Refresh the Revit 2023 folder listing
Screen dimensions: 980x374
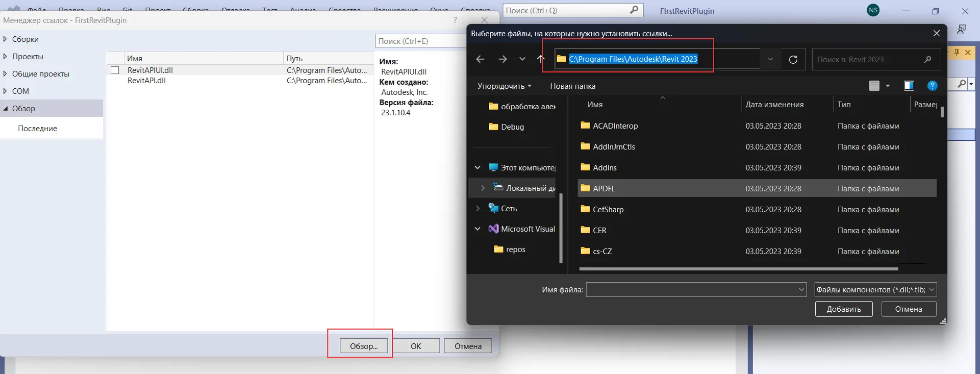(793, 59)
